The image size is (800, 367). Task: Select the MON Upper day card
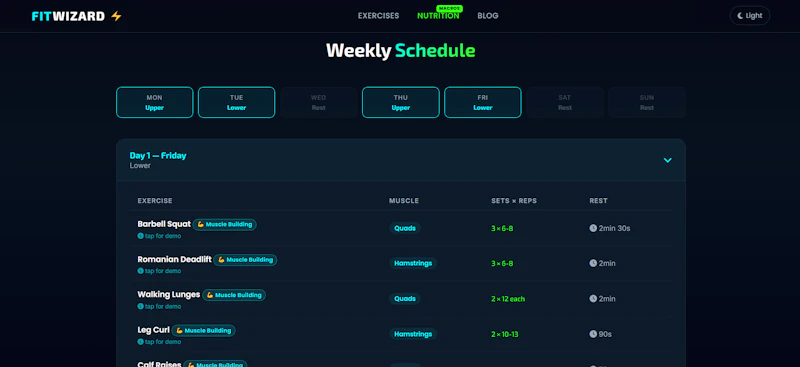point(155,103)
